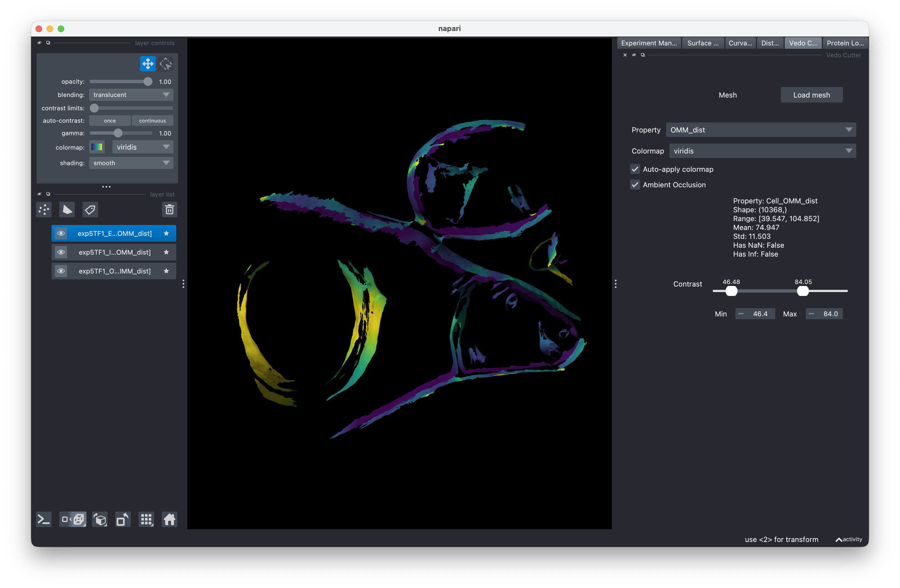Image resolution: width=900 pixels, height=588 pixels.
Task: Hide the exp5TF1_O...IMM_dist] layer
Action: tap(61, 271)
